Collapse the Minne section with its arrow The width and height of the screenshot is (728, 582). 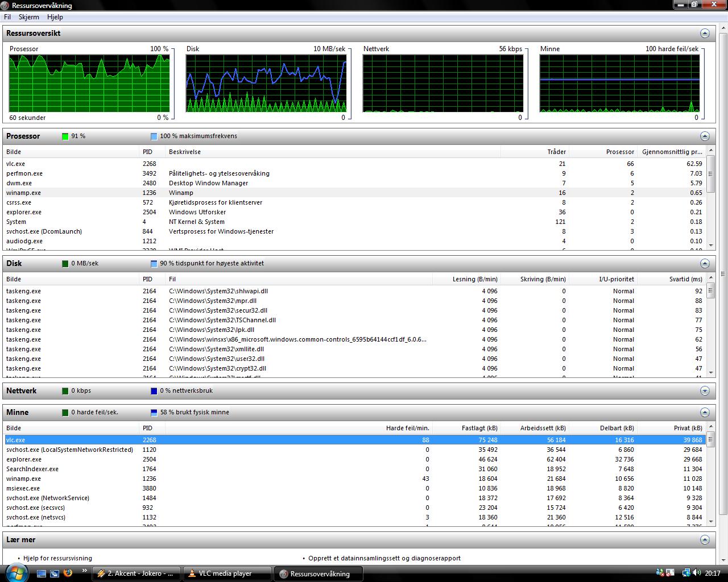click(705, 413)
